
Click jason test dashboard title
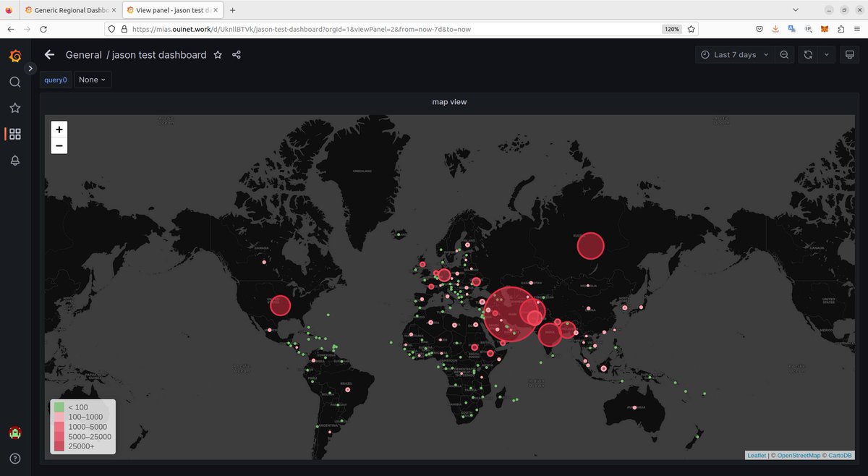click(159, 55)
